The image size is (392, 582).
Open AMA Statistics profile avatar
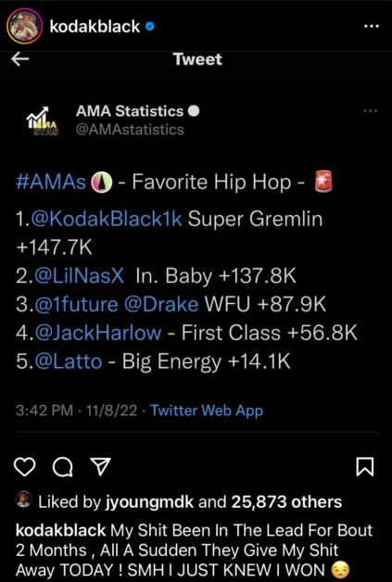43,120
